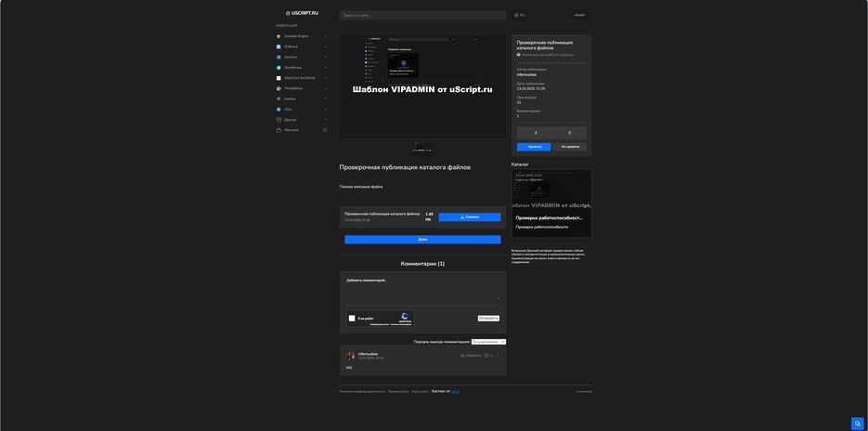Click the blue Нравится like button
Image resolution: width=868 pixels, height=431 pixels.
[x=534, y=147]
